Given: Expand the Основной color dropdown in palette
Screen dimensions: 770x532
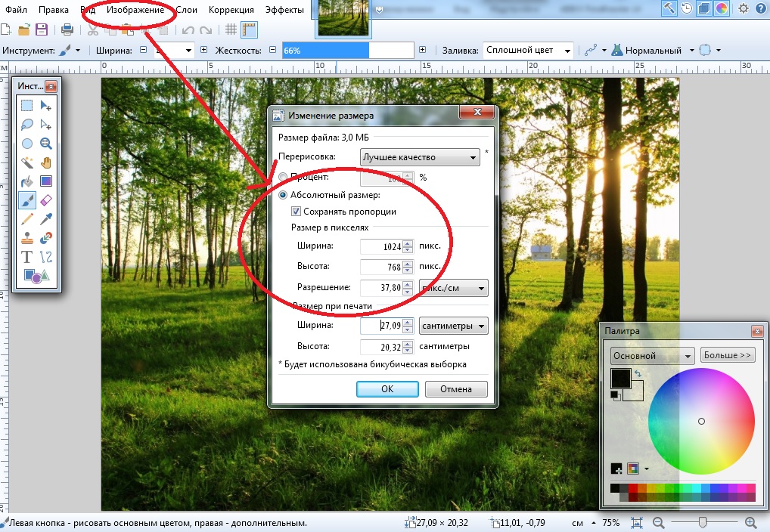Looking at the screenshot, I should point(652,356).
